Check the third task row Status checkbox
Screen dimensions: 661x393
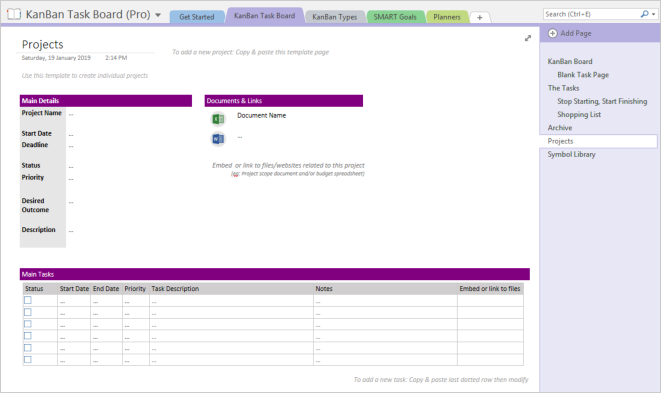pos(28,324)
